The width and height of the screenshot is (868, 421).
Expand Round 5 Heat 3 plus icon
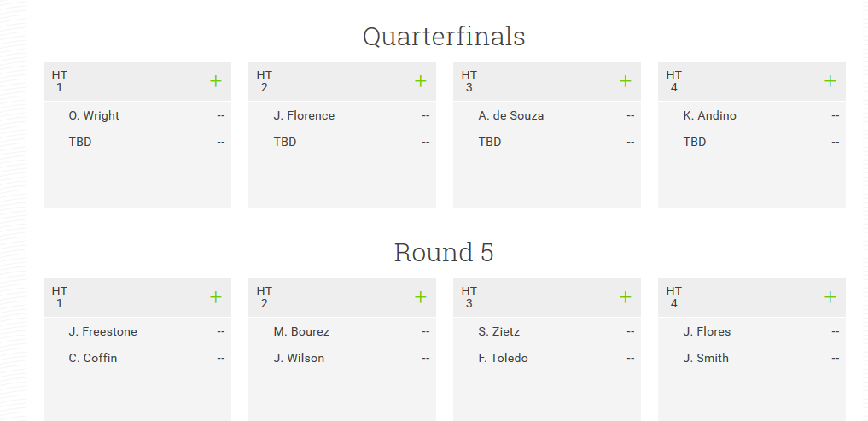(x=625, y=297)
